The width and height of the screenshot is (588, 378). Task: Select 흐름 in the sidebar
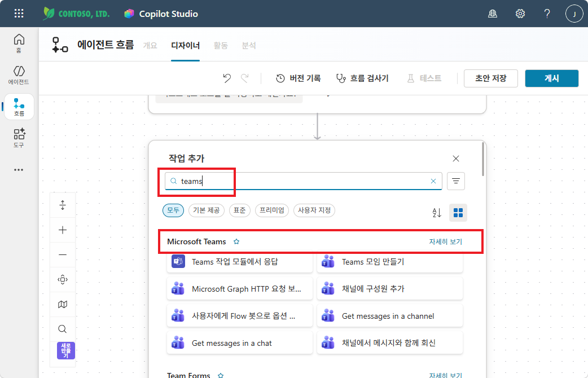[x=19, y=107]
